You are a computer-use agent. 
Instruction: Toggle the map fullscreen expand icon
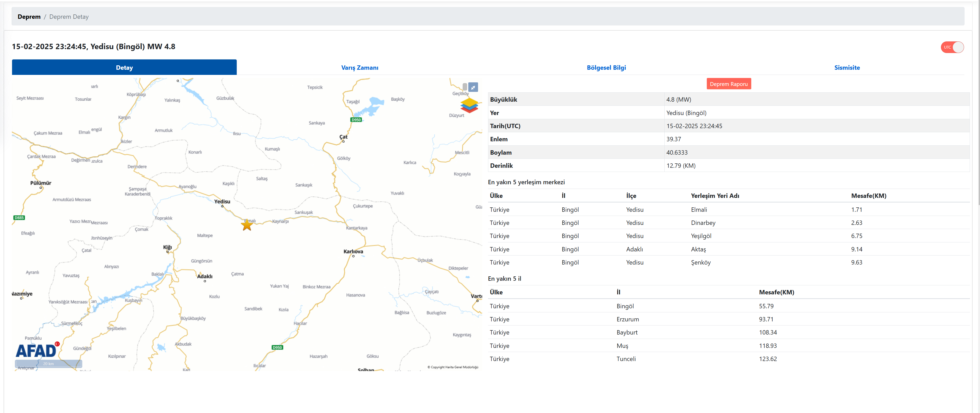[x=473, y=87]
